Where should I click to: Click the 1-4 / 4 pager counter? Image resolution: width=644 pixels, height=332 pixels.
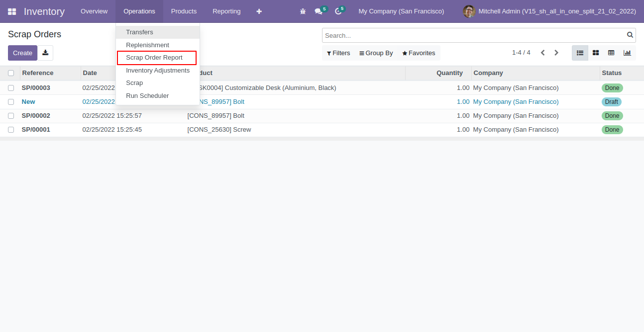(521, 53)
